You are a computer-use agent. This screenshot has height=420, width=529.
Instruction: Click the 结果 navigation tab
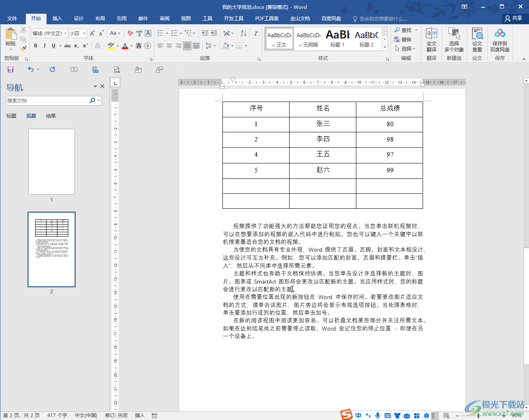pyautogui.click(x=51, y=116)
